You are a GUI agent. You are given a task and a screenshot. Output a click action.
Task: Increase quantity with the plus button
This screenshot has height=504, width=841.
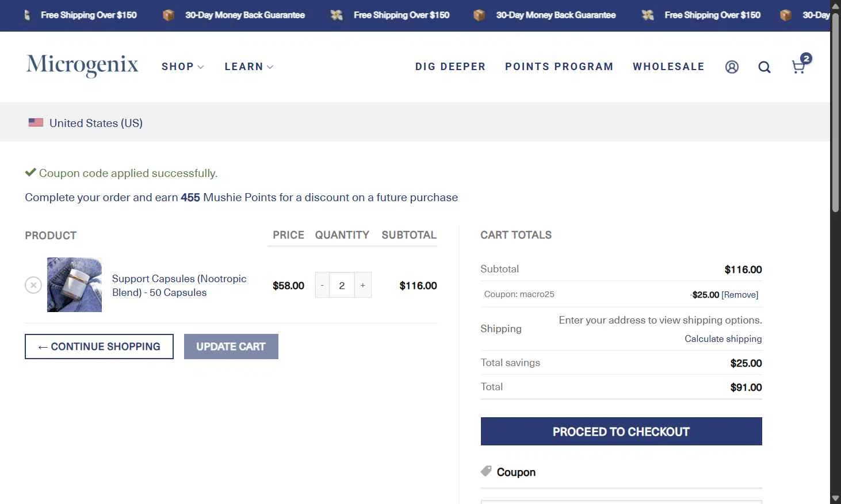tap(363, 285)
